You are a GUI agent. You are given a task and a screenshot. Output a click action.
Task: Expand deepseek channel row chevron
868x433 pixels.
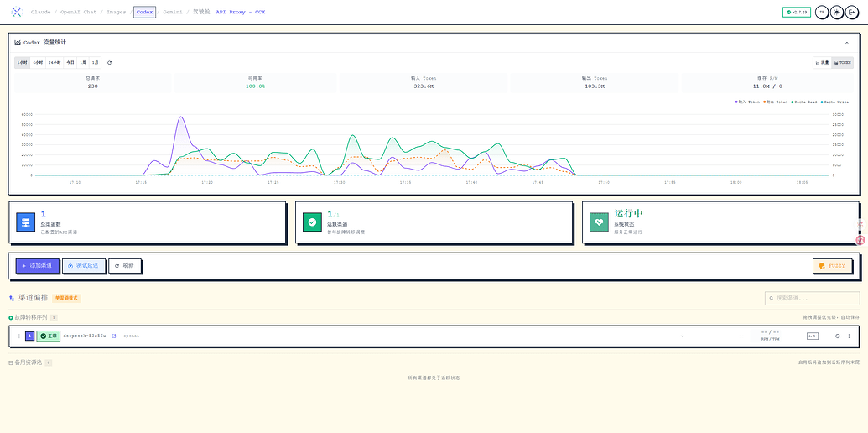(682, 336)
